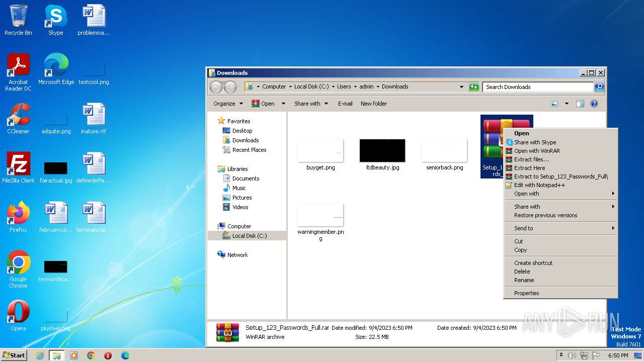Click the search magnifier button

pos(599,87)
